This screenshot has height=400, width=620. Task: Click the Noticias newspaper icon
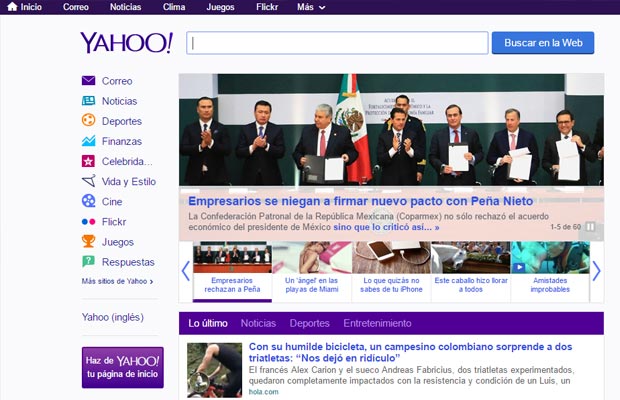[88, 101]
